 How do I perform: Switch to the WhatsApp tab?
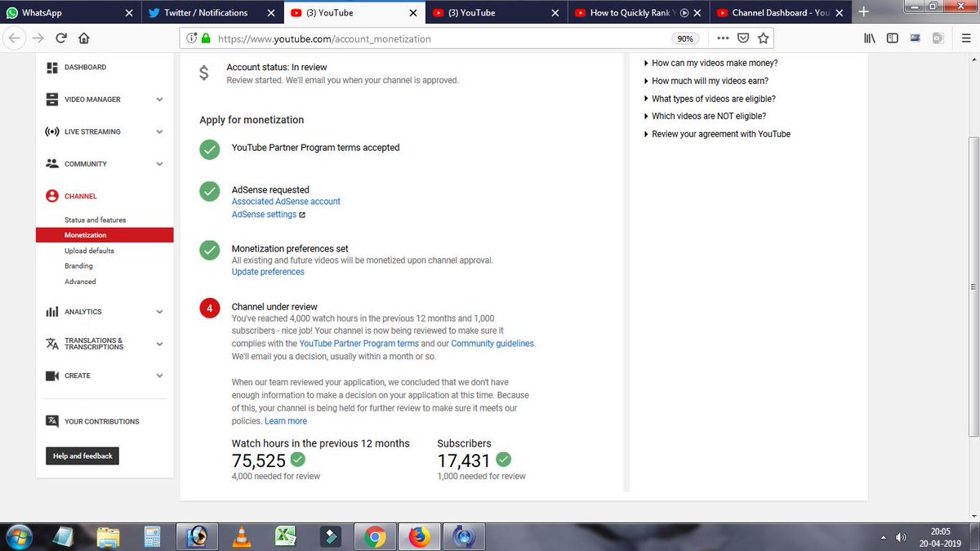(70, 12)
